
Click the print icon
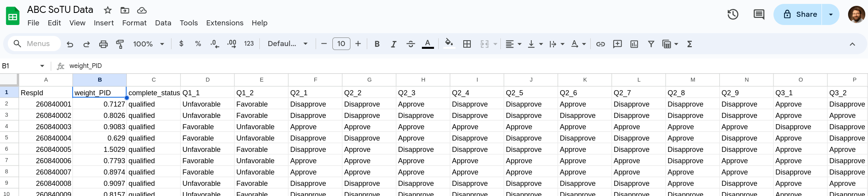pyautogui.click(x=103, y=44)
